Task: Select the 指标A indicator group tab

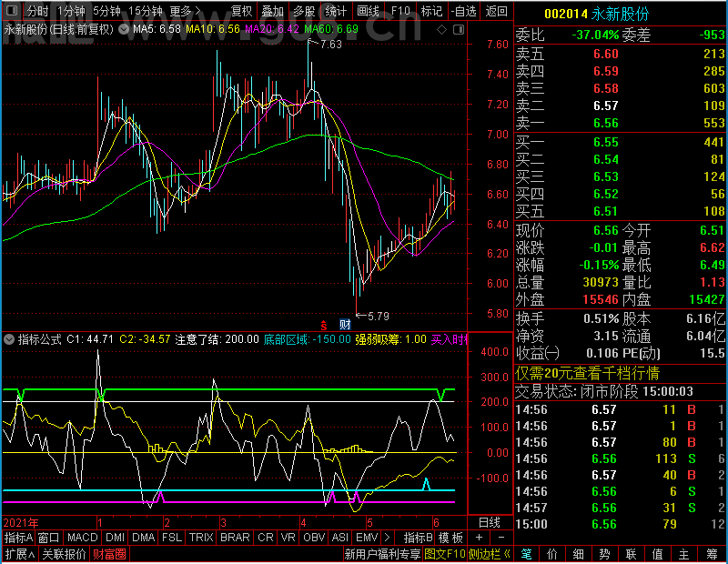Action: tap(18, 538)
